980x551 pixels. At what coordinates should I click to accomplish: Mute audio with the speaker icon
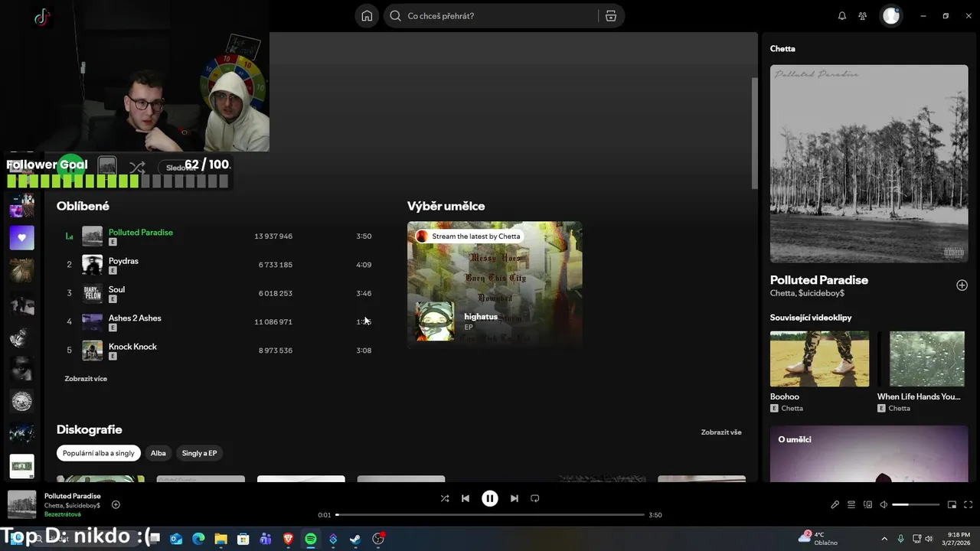pos(884,504)
